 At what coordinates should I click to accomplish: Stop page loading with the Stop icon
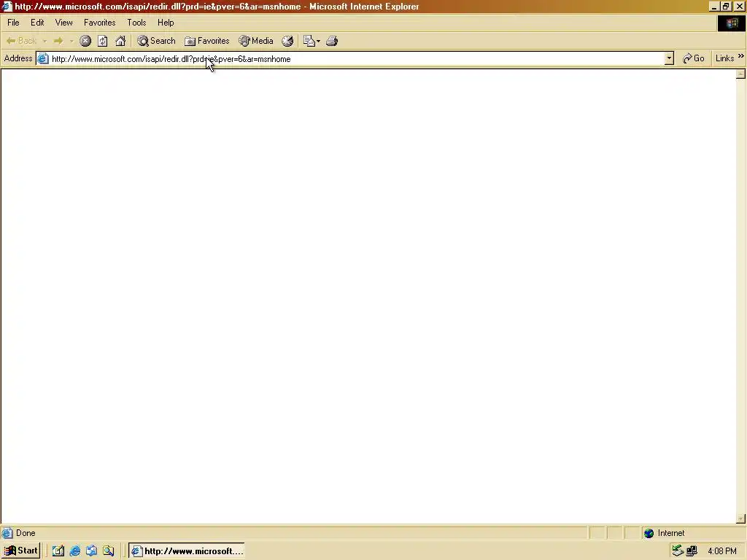(x=85, y=41)
